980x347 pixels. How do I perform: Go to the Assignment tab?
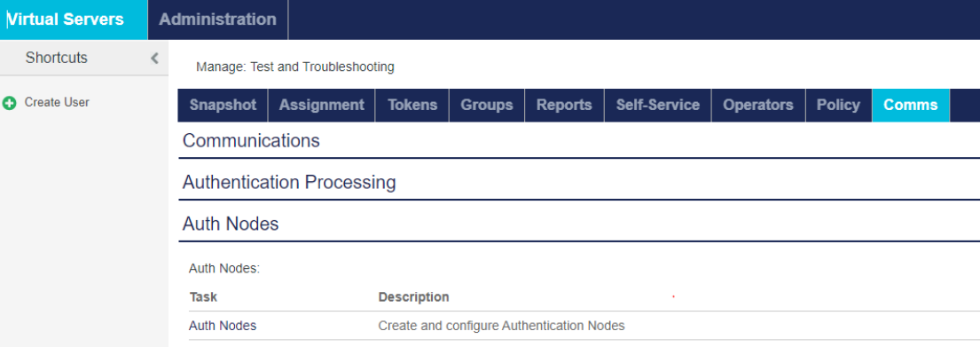tap(321, 105)
